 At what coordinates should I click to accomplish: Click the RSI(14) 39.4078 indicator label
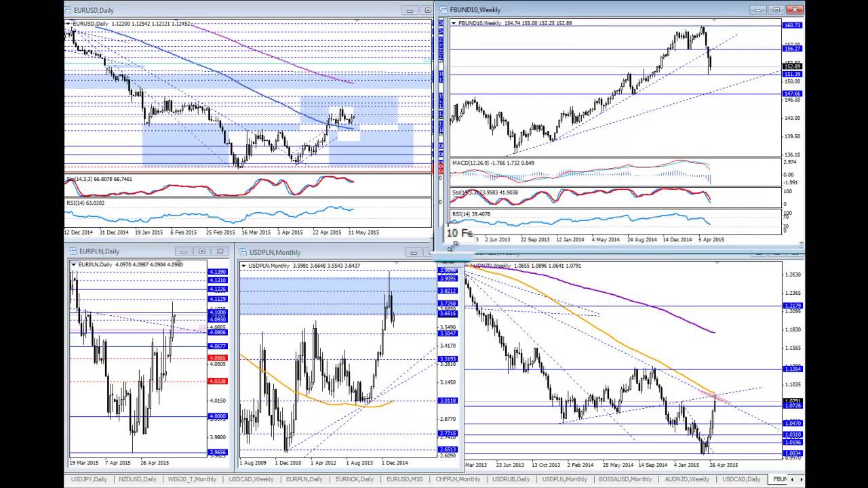[x=471, y=214]
